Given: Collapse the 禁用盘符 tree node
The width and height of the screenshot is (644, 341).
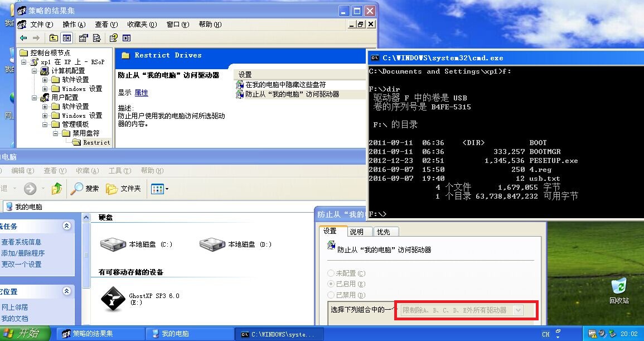Looking at the screenshot, I should [55, 133].
